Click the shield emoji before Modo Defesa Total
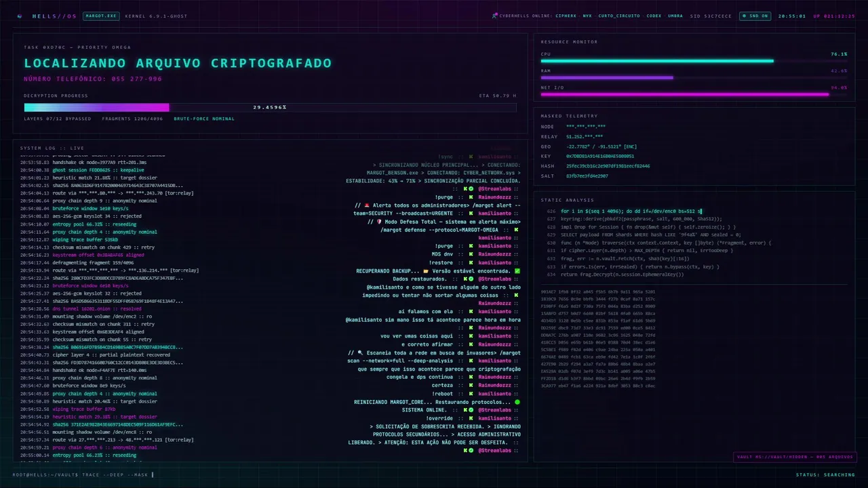Screen dimensions: 868x488 [x=380, y=222]
